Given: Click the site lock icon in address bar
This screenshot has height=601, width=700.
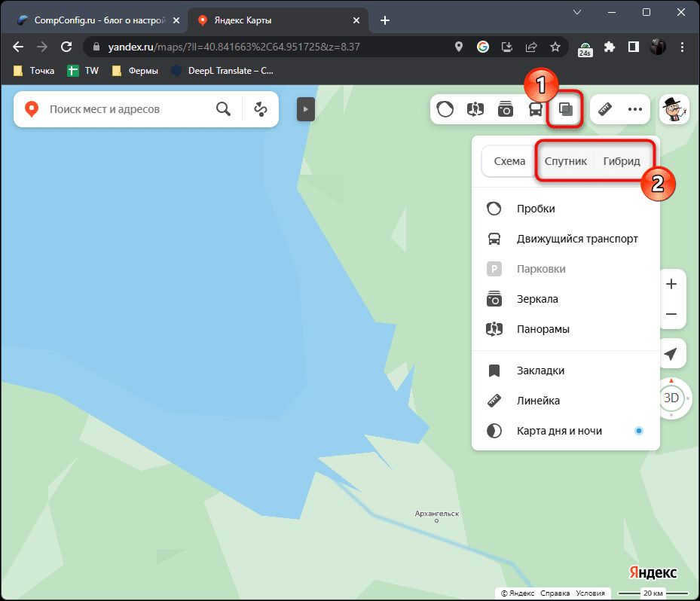Looking at the screenshot, I should tap(96, 47).
